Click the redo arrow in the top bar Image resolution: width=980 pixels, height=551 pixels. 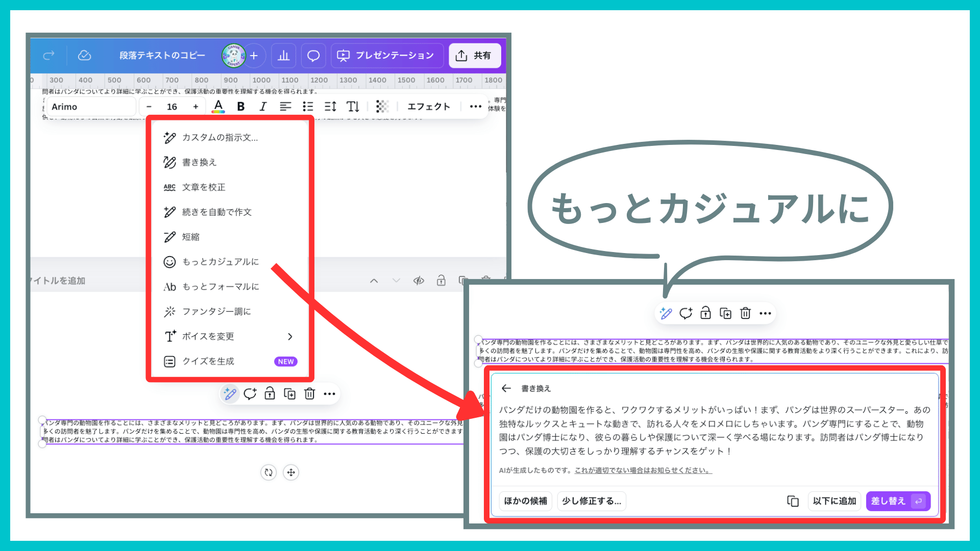49,55
